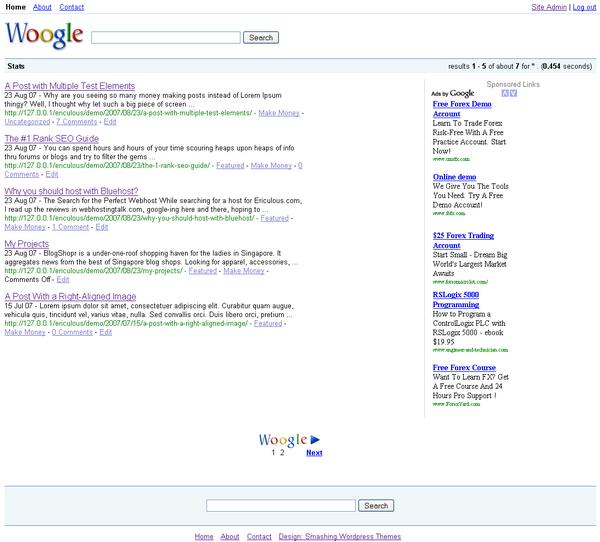Edit the Right-Aligned Image post

(106, 332)
